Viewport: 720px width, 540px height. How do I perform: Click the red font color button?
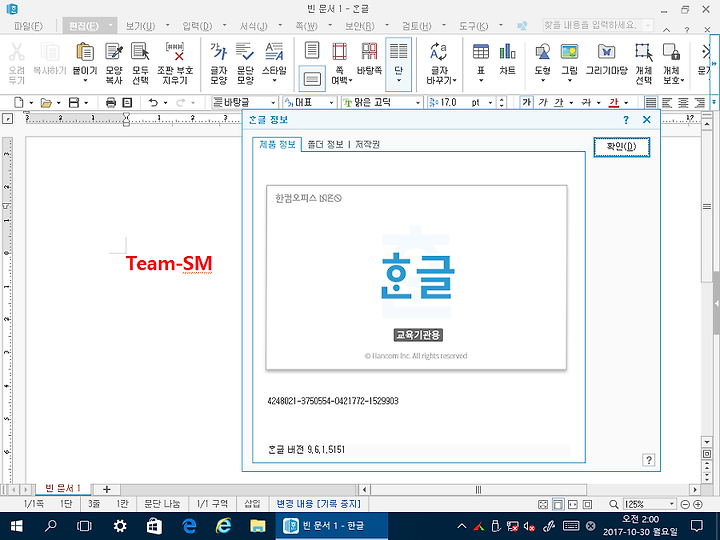[x=613, y=102]
